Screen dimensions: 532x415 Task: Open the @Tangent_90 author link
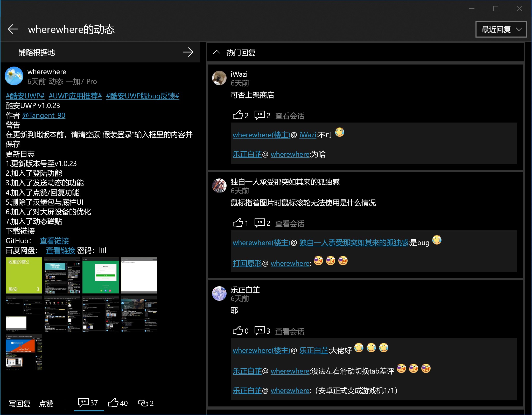tap(44, 115)
